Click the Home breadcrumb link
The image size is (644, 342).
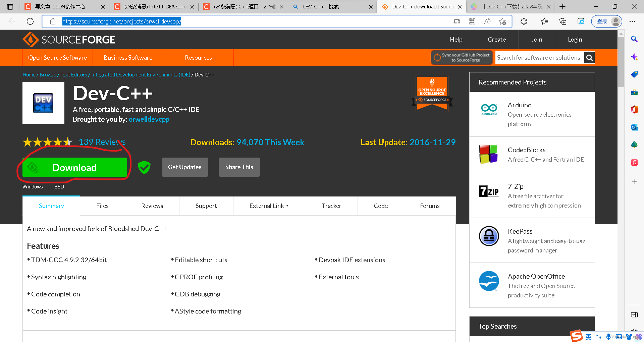pyautogui.click(x=29, y=75)
